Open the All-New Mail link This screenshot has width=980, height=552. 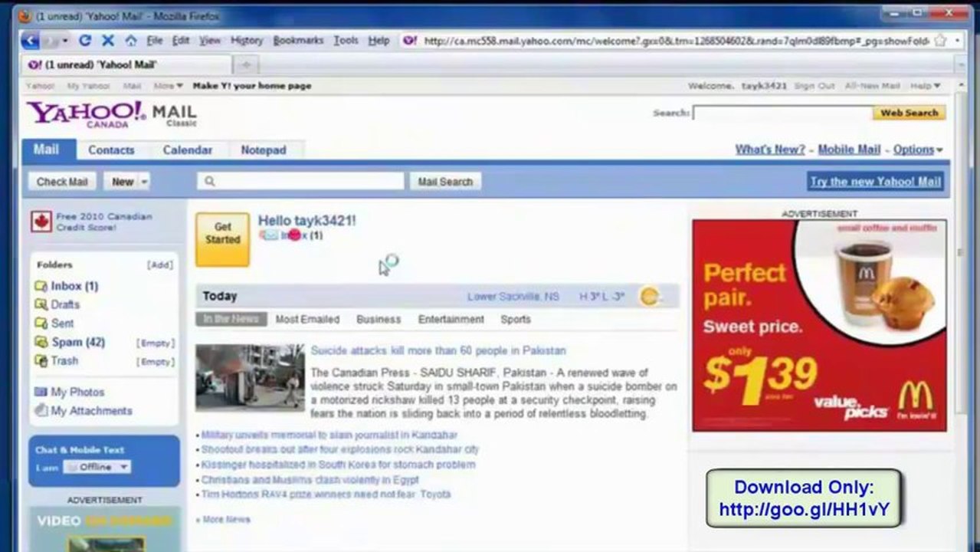(873, 86)
